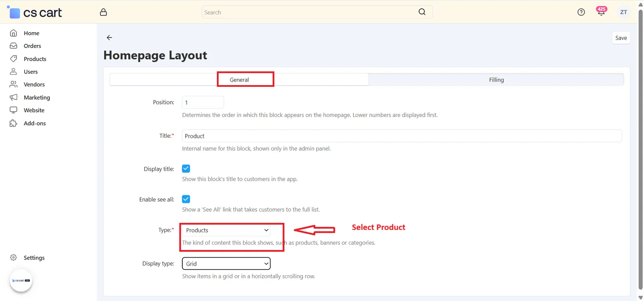Viewport: 644px width, 301px height.
Task: Open notifications bell with 425 badge
Action: click(601, 11)
